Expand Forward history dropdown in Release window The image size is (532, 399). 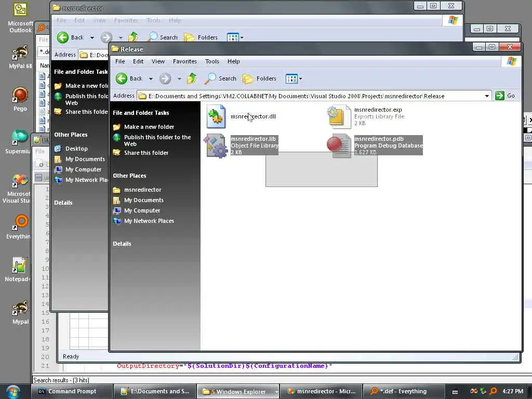(179, 79)
